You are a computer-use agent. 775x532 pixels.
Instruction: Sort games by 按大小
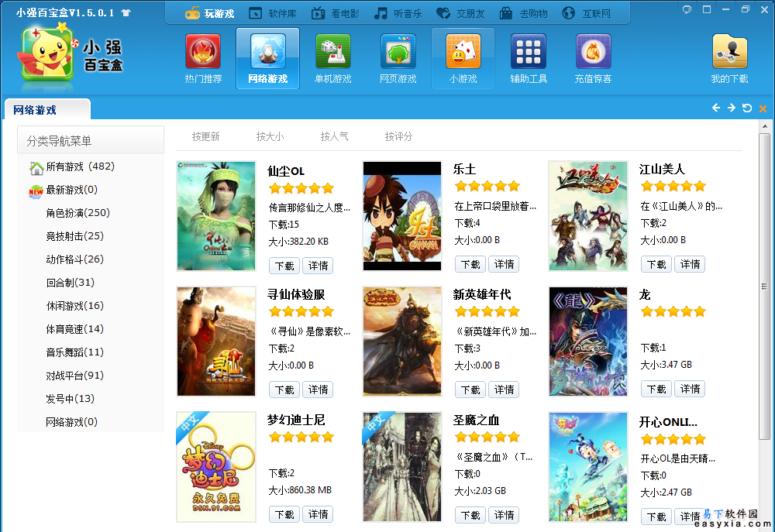coord(270,136)
